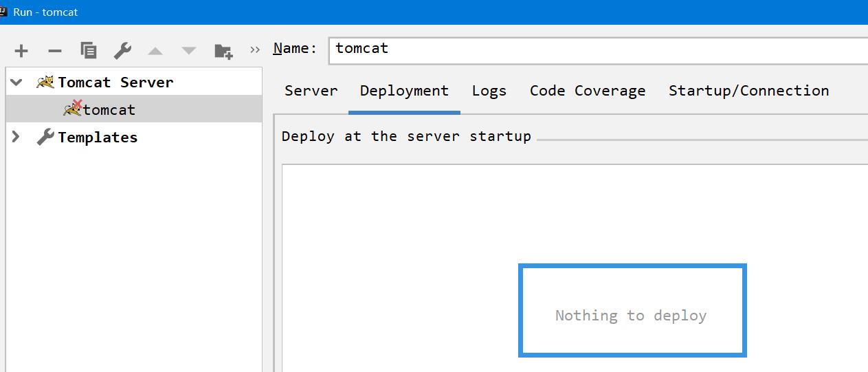Click the Copy Configuration icon
The width and height of the screenshot is (868, 372).
[x=89, y=50]
